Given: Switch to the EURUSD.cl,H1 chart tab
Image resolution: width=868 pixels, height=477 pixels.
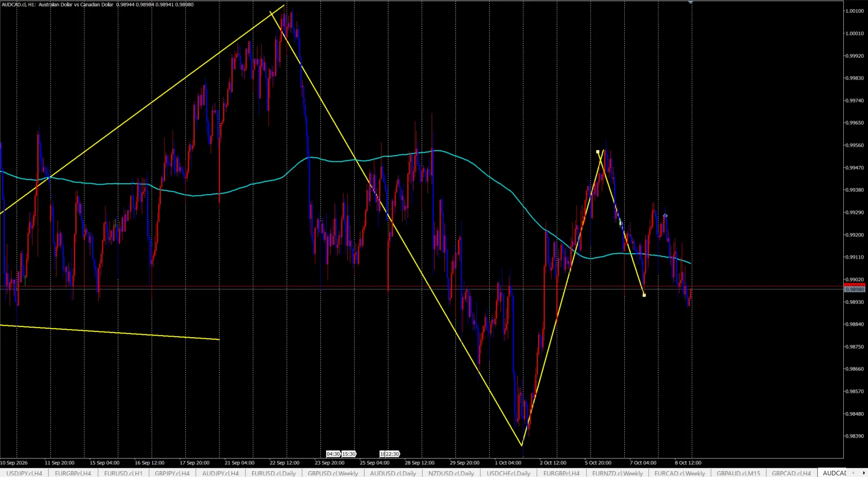Looking at the screenshot, I should pyautogui.click(x=123, y=473).
